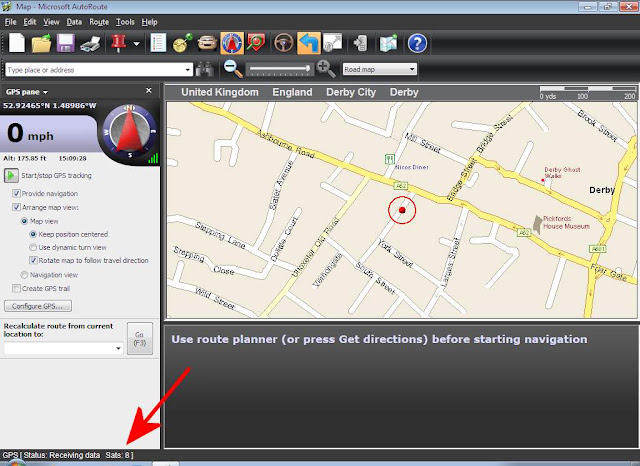Select the red pushpin tool
The width and height of the screenshot is (640, 466).
point(118,43)
